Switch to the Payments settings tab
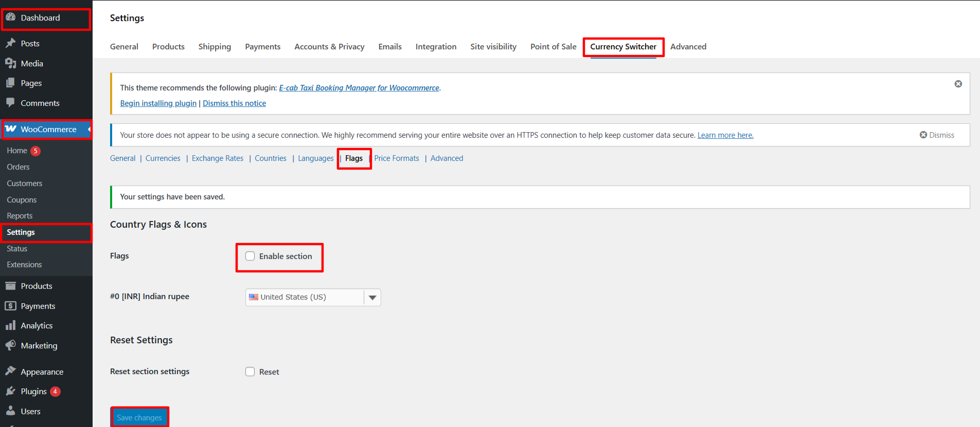This screenshot has height=427, width=980. point(262,47)
